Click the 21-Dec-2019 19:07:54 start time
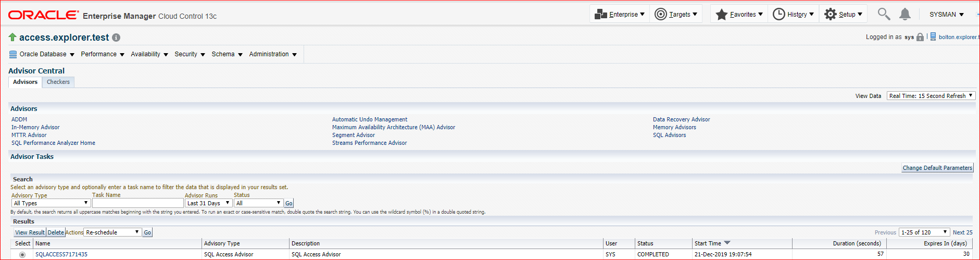The width and height of the screenshot is (980, 260). [x=723, y=254]
